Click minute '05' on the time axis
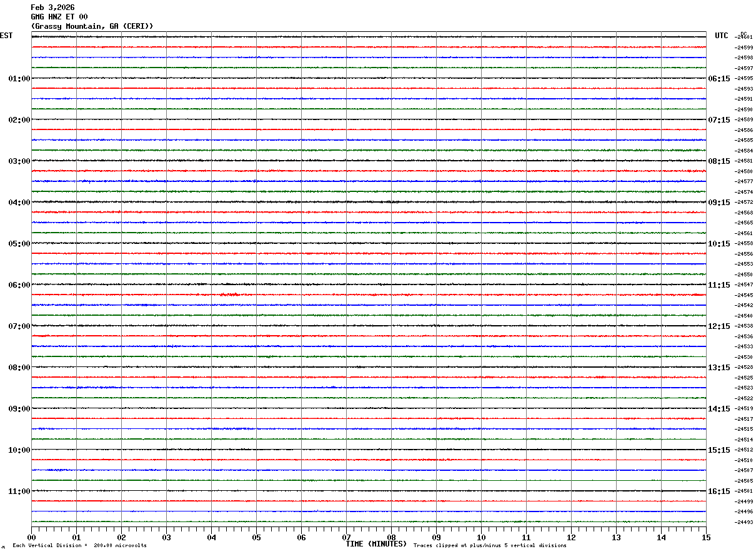The image size is (756, 554). click(256, 537)
